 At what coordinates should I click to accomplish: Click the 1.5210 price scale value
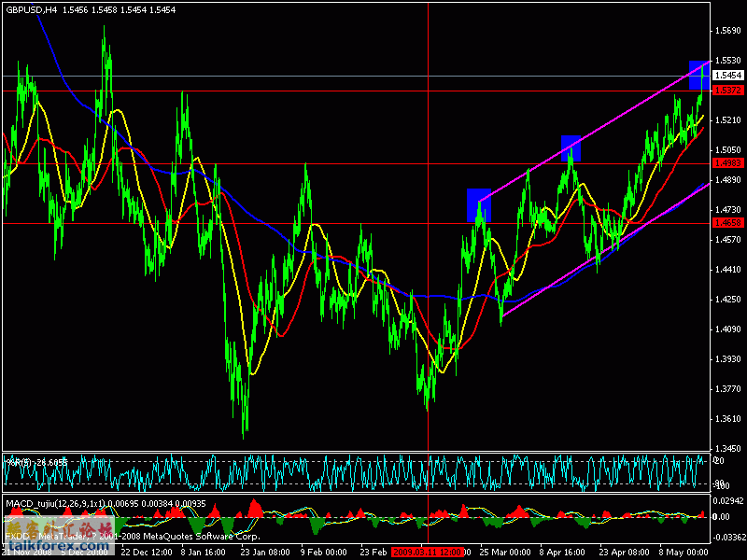point(728,120)
